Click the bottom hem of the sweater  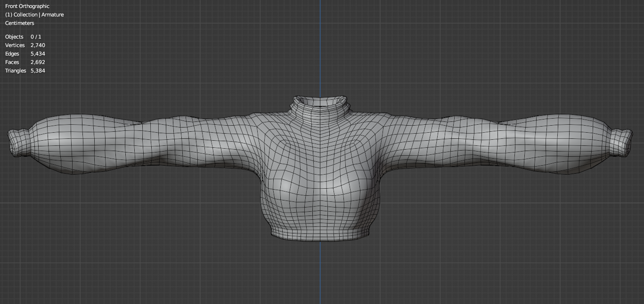(x=320, y=233)
